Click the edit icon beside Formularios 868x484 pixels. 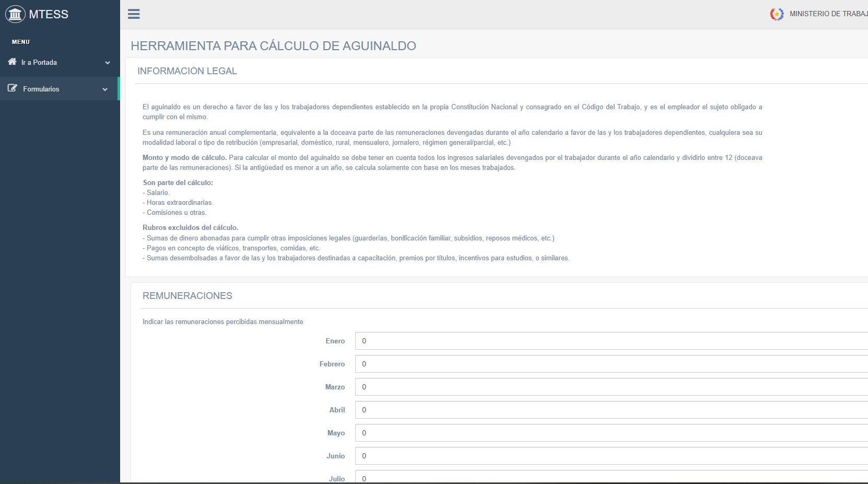tap(13, 88)
